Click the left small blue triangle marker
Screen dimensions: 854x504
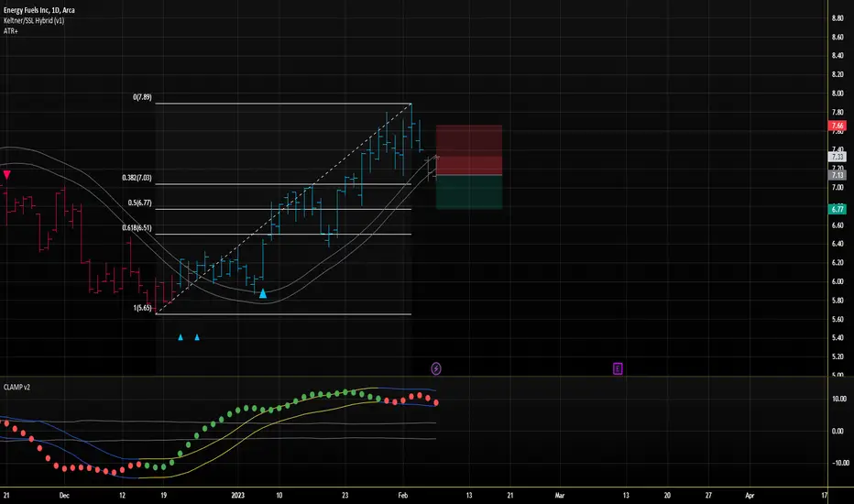coord(181,337)
